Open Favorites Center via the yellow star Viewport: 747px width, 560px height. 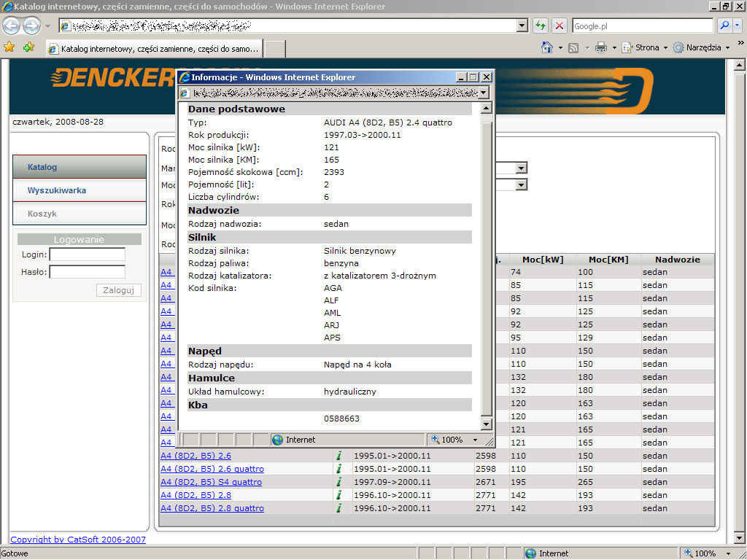click(9, 47)
